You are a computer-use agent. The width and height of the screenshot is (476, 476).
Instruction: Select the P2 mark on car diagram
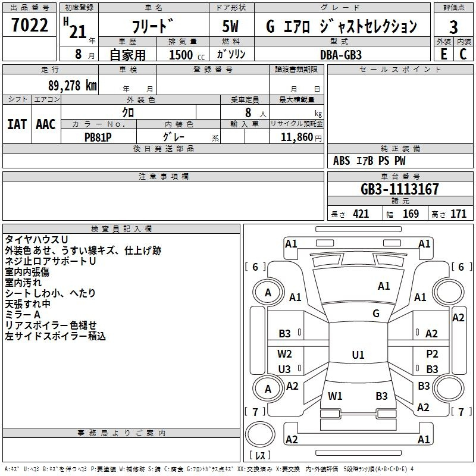pos(432,353)
